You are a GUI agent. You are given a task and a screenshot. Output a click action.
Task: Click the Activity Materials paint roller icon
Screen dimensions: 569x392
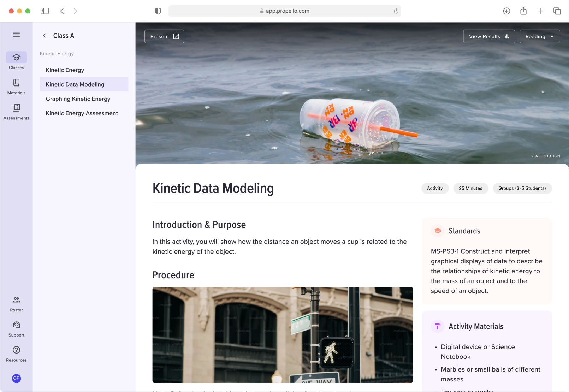coord(438,326)
